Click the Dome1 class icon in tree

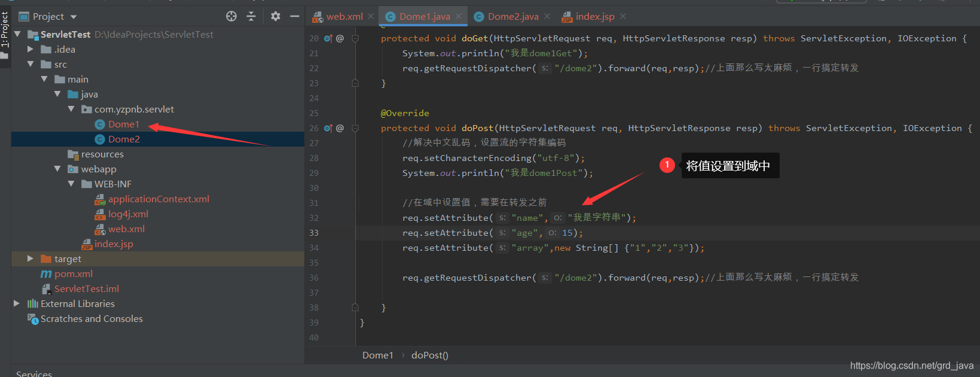click(100, 124)
